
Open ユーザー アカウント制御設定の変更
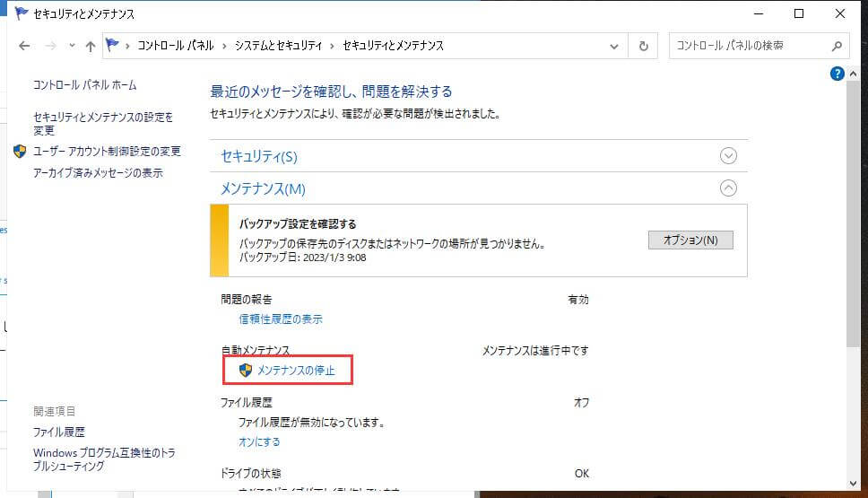click(107, 152)
